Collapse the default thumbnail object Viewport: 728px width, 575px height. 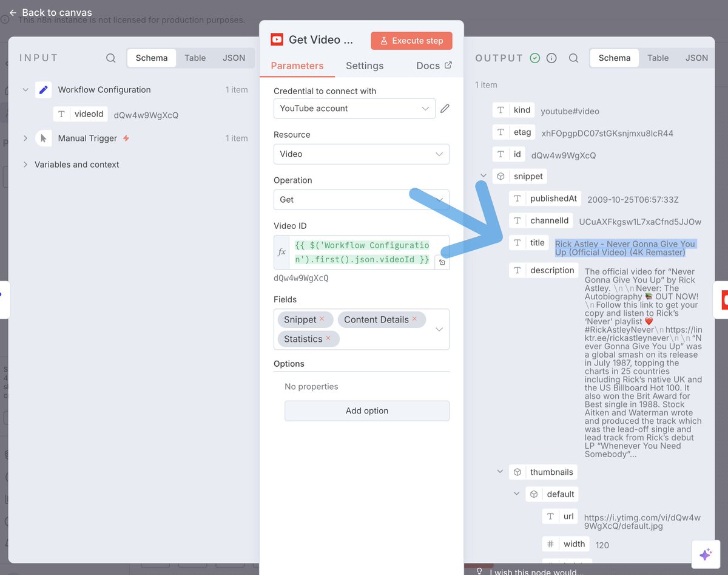coord(516,494)
